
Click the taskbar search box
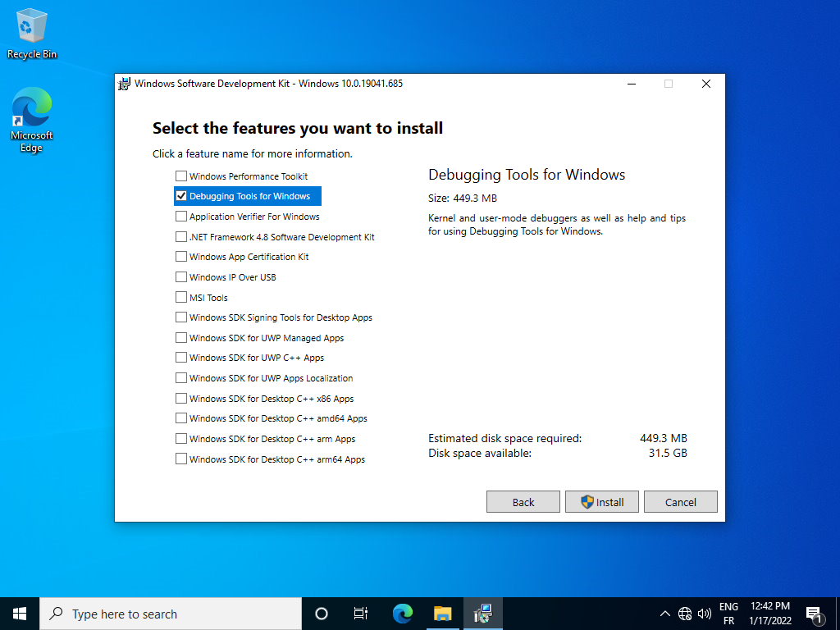click(171, 614)
